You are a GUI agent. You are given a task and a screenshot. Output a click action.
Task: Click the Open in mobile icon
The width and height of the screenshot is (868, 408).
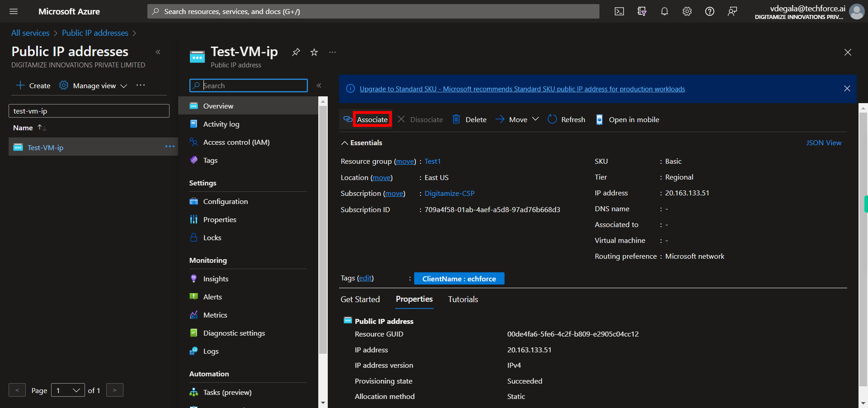tap(599, 119)
